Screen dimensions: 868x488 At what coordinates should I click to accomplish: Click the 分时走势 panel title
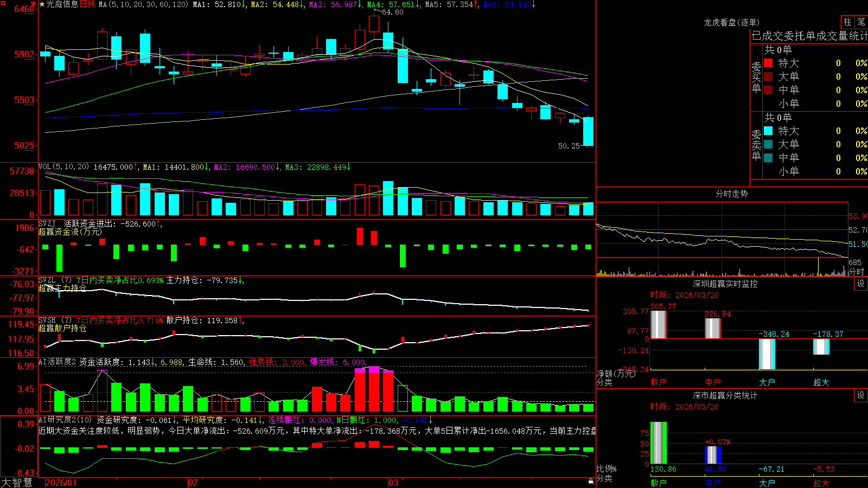tap(732, 194)
